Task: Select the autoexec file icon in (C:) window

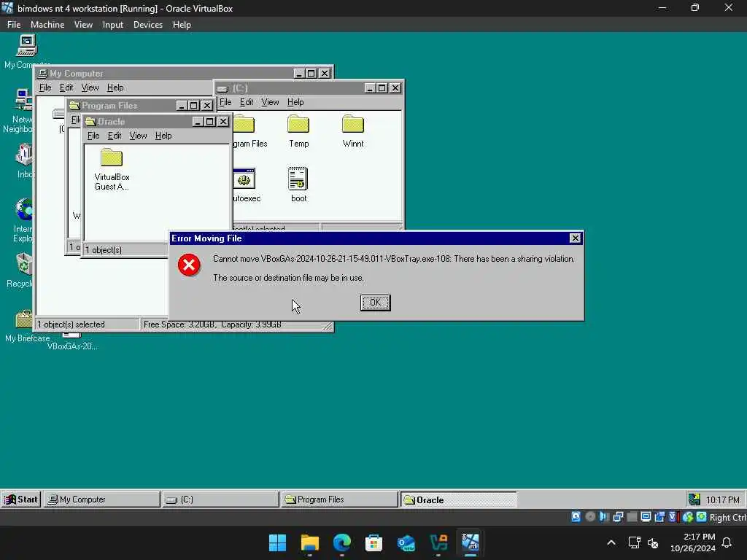Action: click(244, 179)
